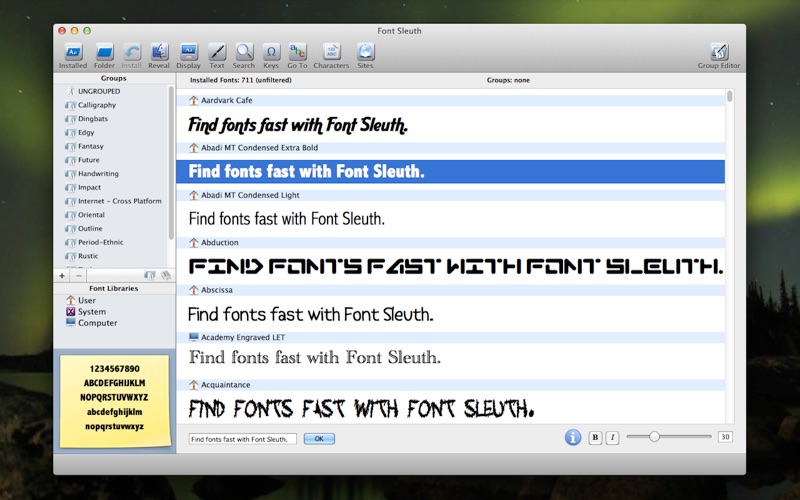Click the Abscissa font header
Viewport: 800px width, 500px height.
point(451,290)
